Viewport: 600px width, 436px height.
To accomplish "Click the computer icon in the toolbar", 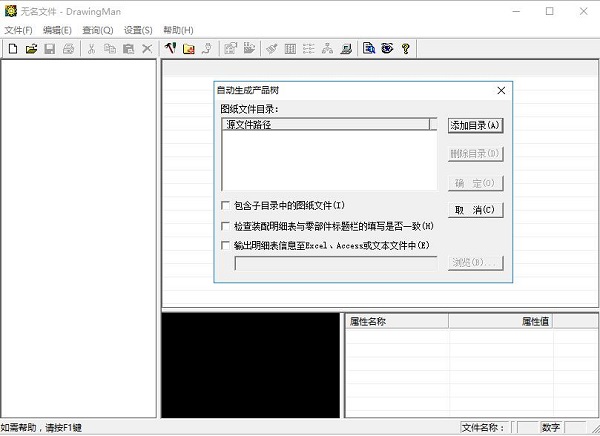I will [x=345, y=48].
